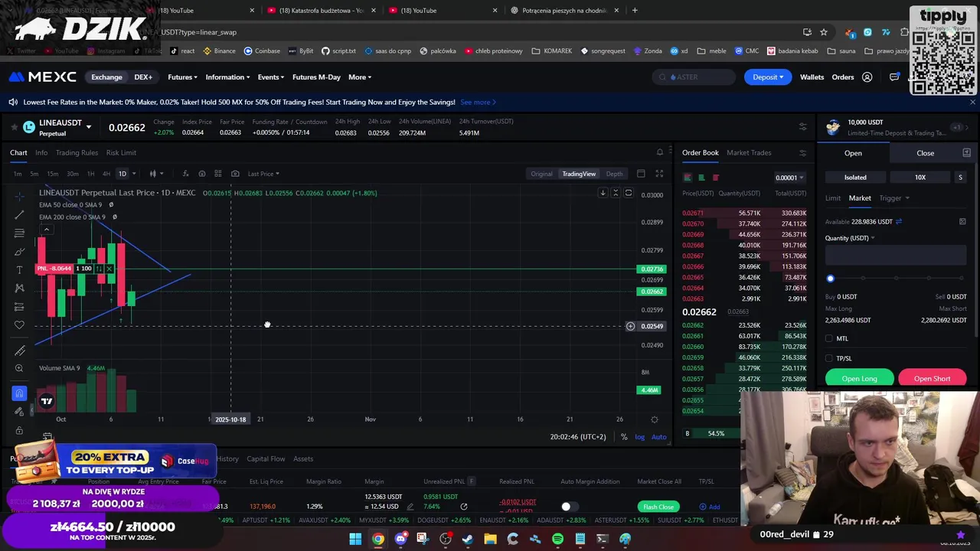Enable the TP/SL checkbox

[829, 358]
